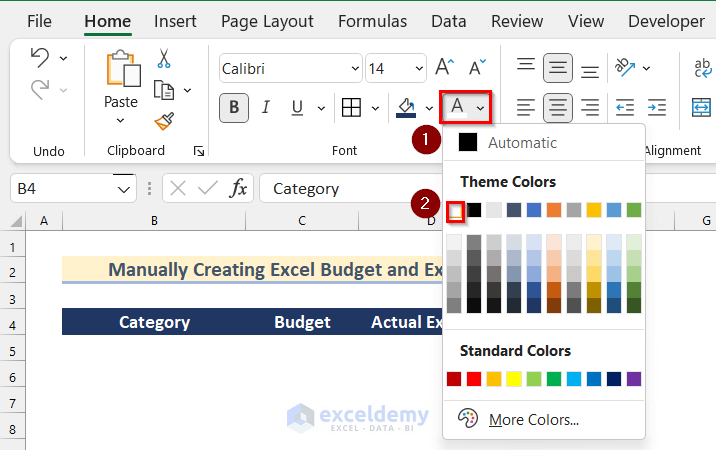Pick red from Standard Colors
Image resolution: width=716 pixels, height=450 pixels.
474,379
